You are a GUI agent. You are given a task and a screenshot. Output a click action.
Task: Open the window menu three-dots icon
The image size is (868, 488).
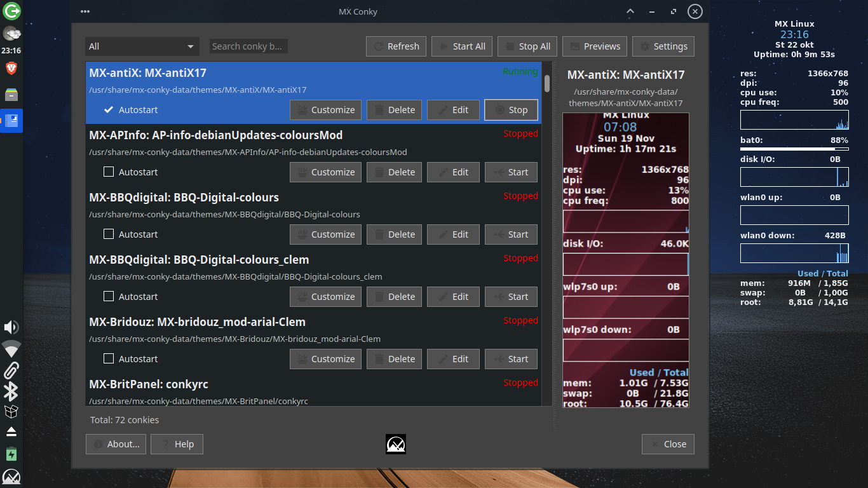[x=85, y=11]
